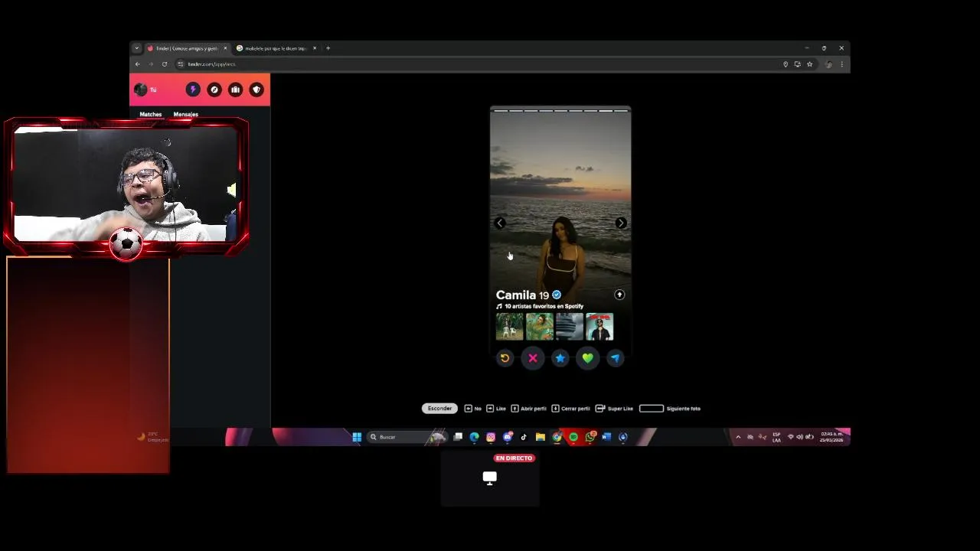Viewport: 980px width, 551px height.
Task: Switch to the Mensajes tab
Action: [x=185, y=114]
